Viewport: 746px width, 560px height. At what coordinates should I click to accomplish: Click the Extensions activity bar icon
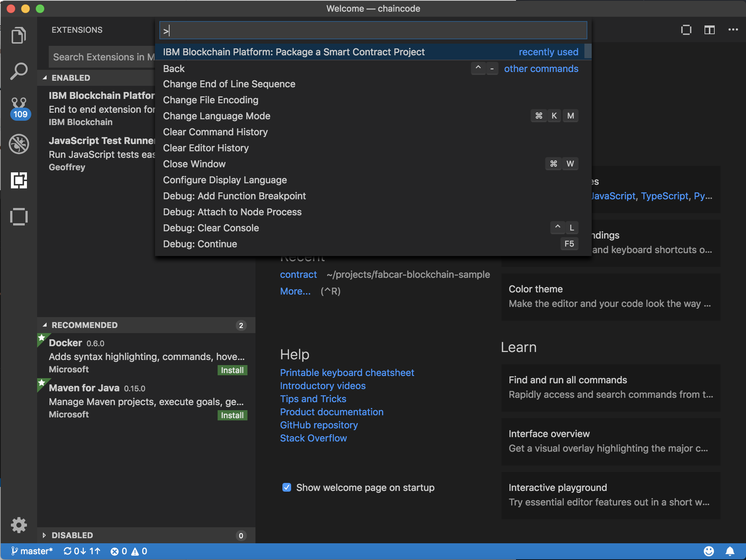(x=19, y=180)
